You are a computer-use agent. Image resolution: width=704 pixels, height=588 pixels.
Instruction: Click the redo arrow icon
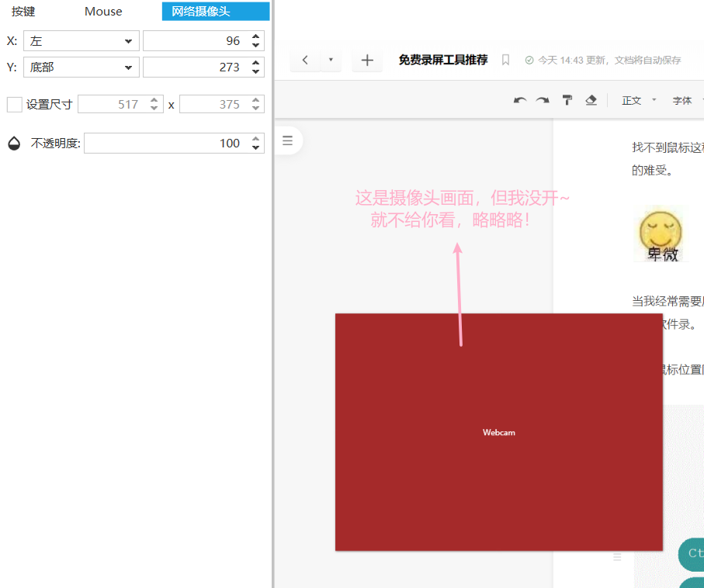(x=543, y=100)
